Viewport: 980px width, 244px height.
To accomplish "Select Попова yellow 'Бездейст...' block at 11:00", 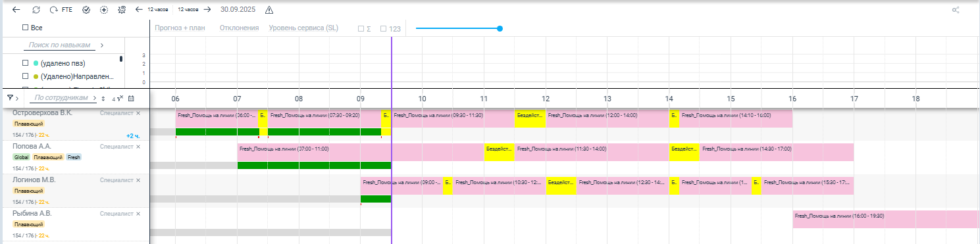I will pos(499,153).
